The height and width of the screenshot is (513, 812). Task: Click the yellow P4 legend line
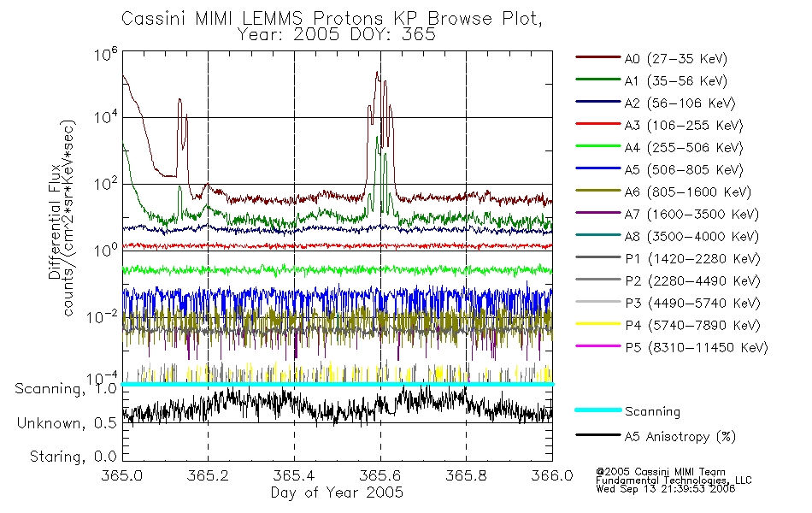[x=598, y=324]
